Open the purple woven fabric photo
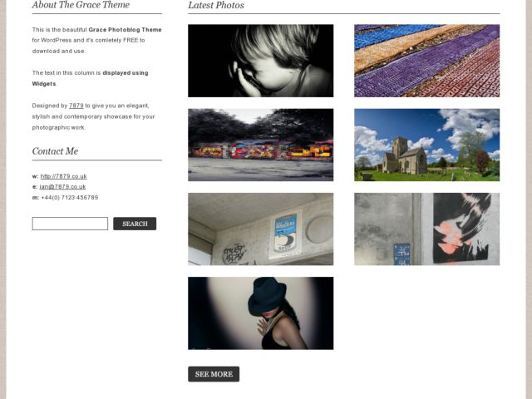532x399 pixels. pos(426,61)
